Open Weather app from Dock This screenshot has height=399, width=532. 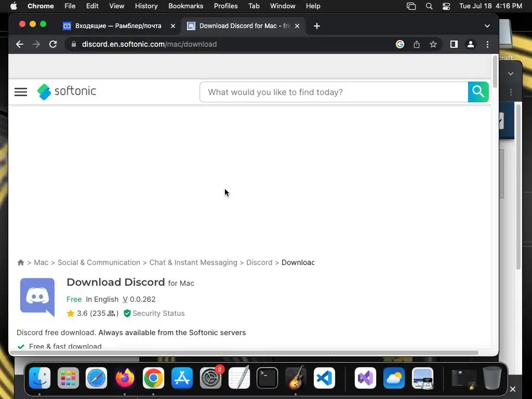tap(394, 378)
